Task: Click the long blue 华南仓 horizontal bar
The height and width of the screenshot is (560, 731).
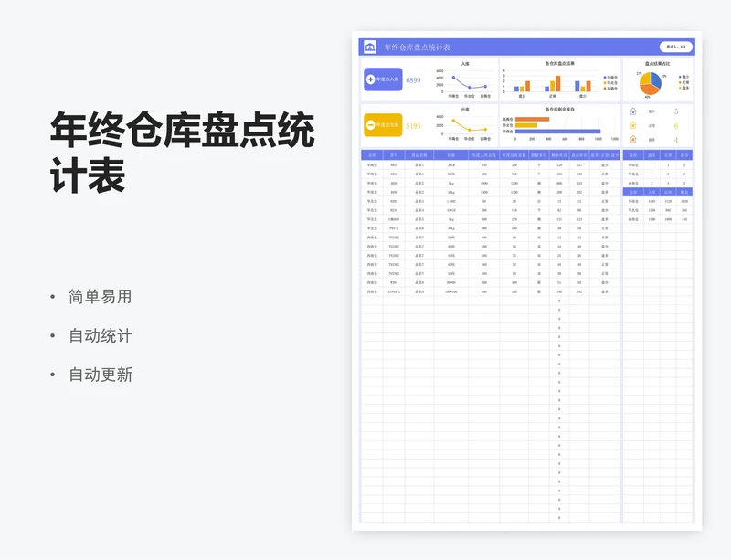Action: coord(557,132)
